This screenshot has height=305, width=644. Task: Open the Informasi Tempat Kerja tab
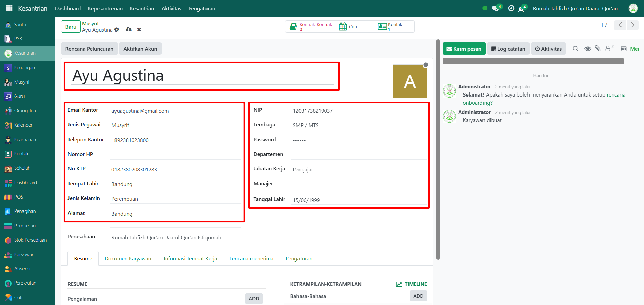pos(190,258)
